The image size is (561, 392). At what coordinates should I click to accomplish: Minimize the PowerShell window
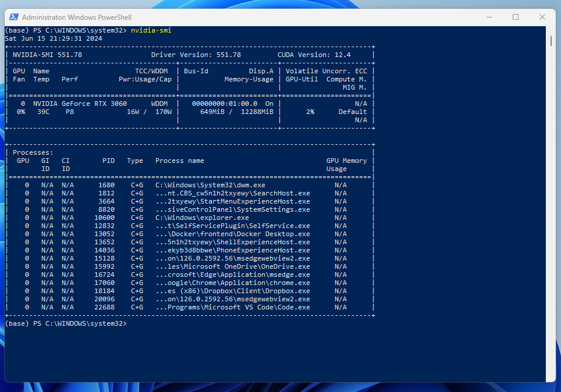pos(489,17)
